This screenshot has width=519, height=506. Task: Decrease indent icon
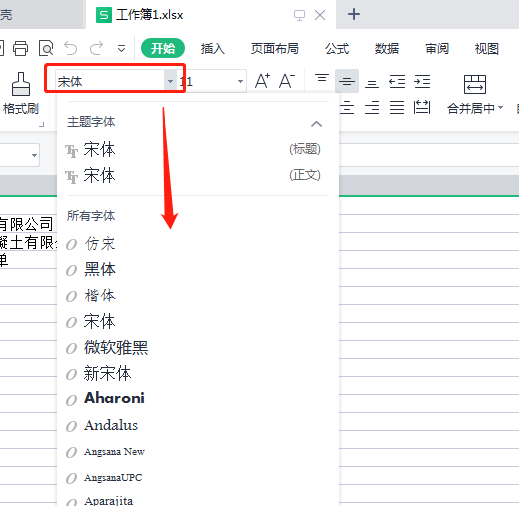[397, 81]
